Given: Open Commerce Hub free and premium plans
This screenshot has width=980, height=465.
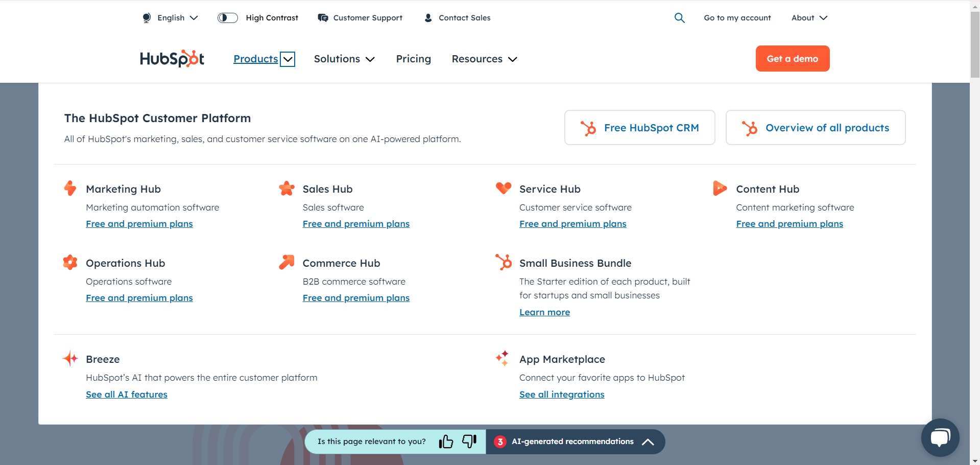Looking at the screenshot, I should click(356, 298).
